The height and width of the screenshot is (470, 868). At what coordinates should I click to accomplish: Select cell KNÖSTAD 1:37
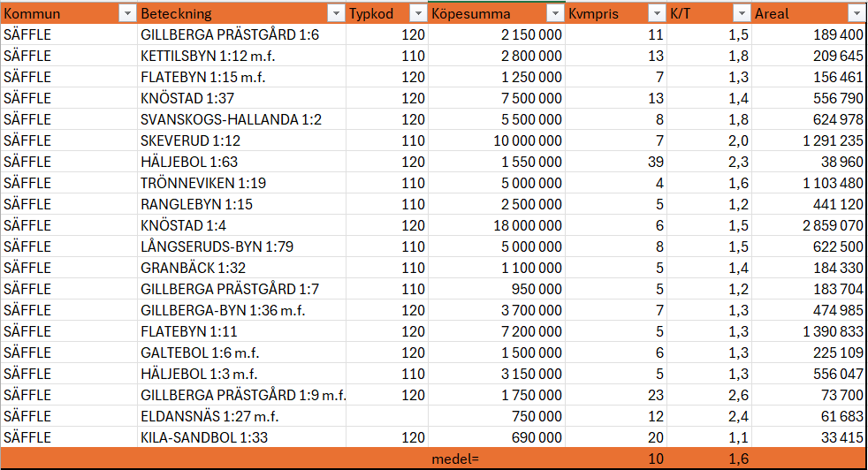(241, 98)
